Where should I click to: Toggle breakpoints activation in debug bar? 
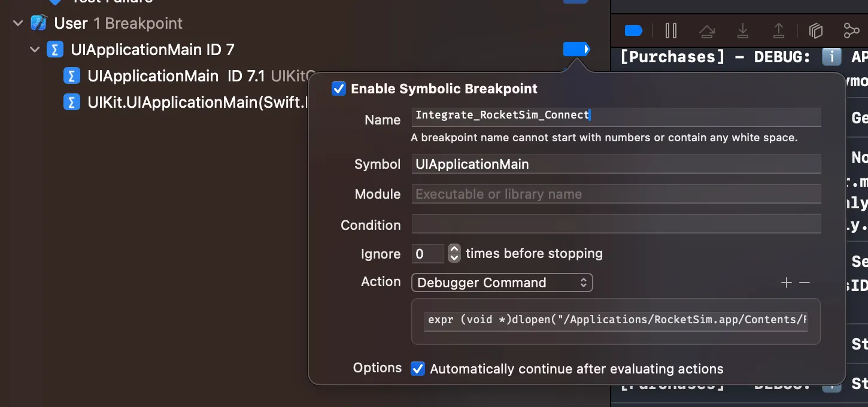(x=633, y=31)
